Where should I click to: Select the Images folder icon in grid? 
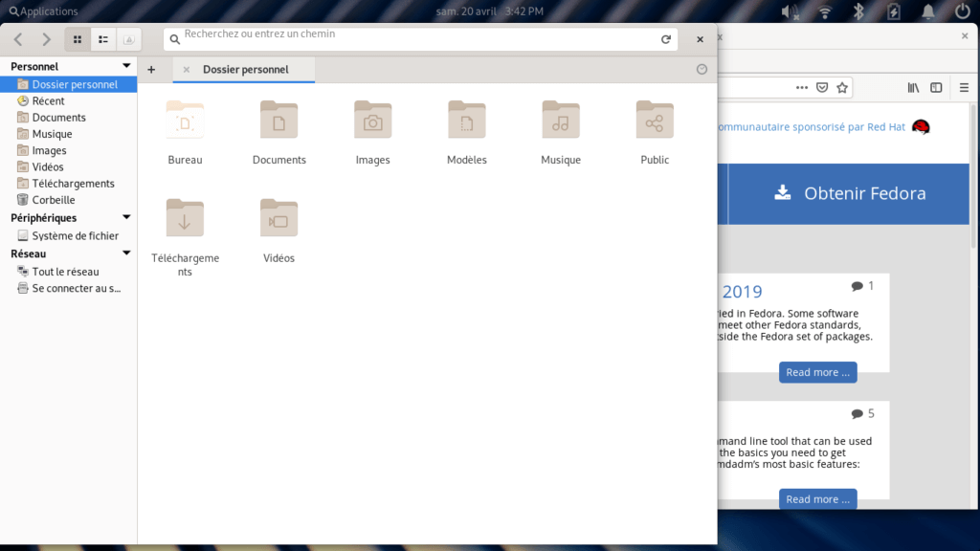coord(373,120)
